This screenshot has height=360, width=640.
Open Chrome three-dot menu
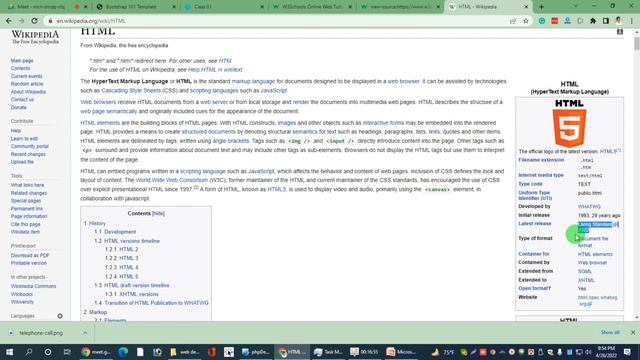tap(631, 21)
